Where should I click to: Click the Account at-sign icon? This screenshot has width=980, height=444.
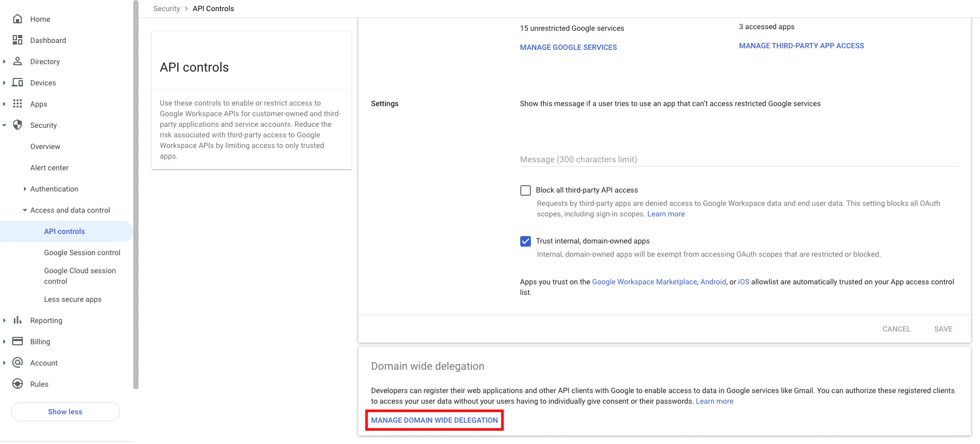[x=18, y=363]
